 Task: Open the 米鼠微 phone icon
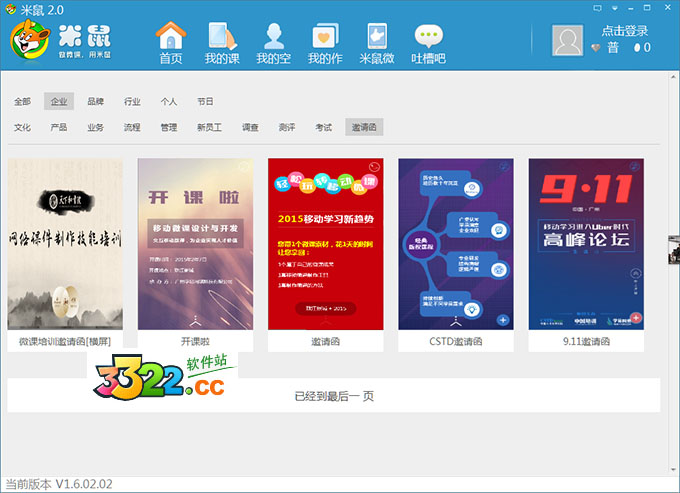coord(377,36)
